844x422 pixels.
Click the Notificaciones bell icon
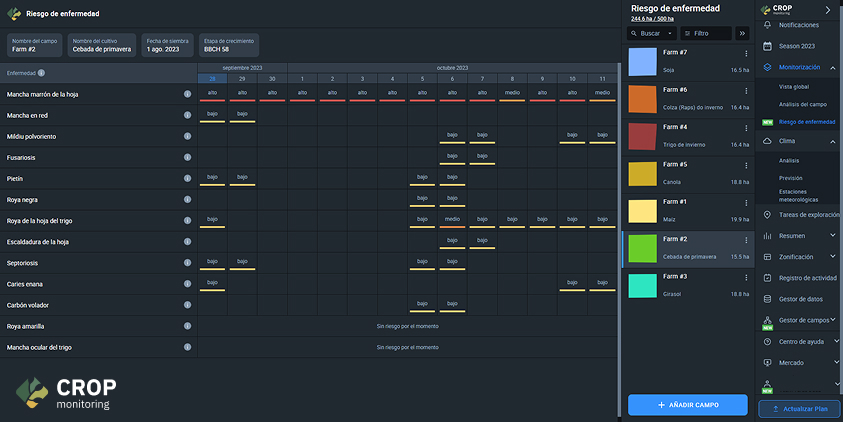[768, 25]
